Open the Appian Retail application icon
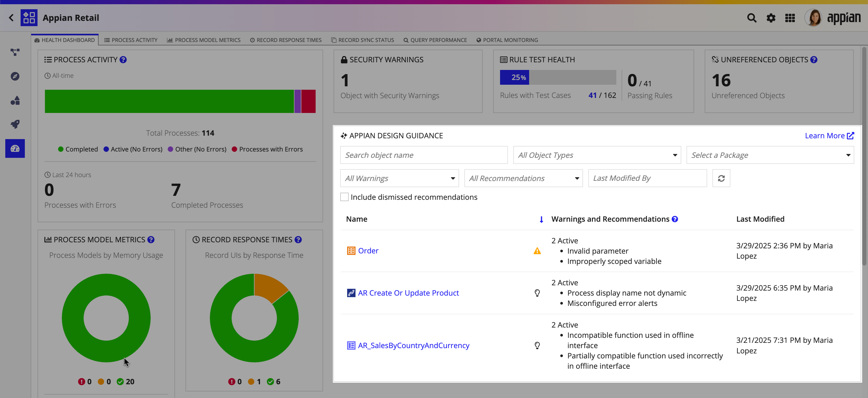Screen dimensions: 868x398 coord(29,17)
